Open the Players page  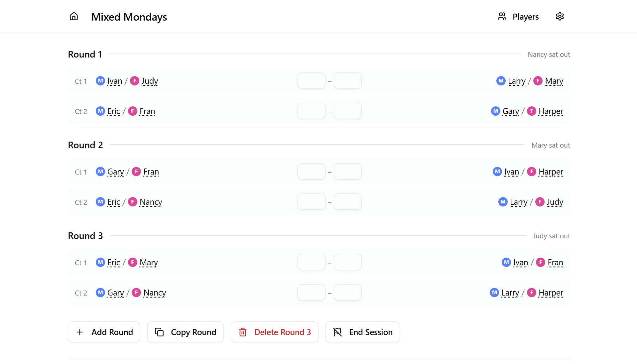(518, 16)
